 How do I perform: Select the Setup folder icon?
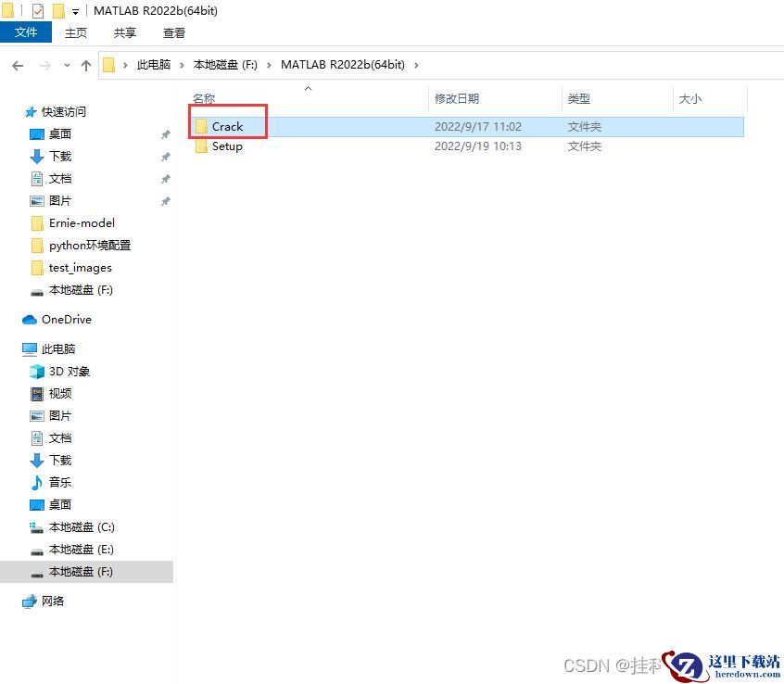coord(201,146)
